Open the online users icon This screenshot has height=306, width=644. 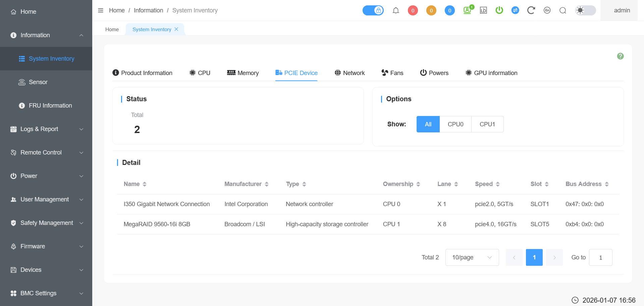point(467,10)
